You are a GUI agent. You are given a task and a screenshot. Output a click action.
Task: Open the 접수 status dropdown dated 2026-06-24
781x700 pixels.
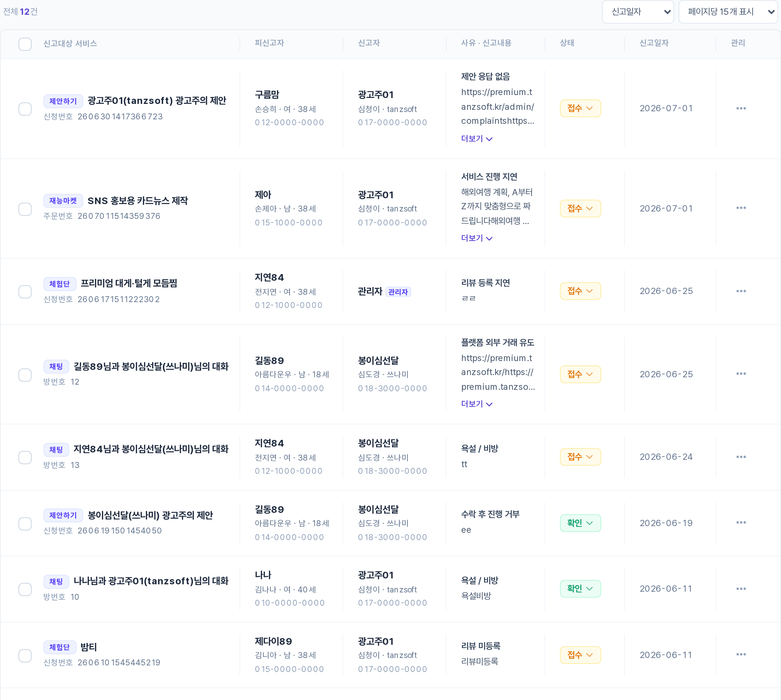pos(580,457)
